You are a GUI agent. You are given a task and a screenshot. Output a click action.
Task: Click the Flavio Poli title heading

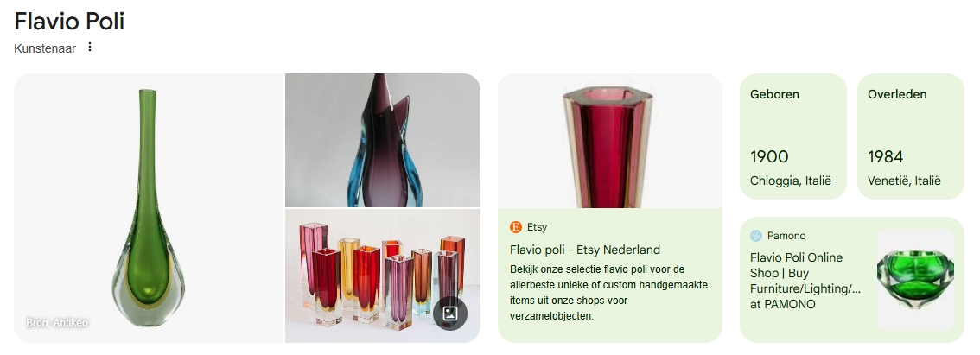click(x=69, y=22)
